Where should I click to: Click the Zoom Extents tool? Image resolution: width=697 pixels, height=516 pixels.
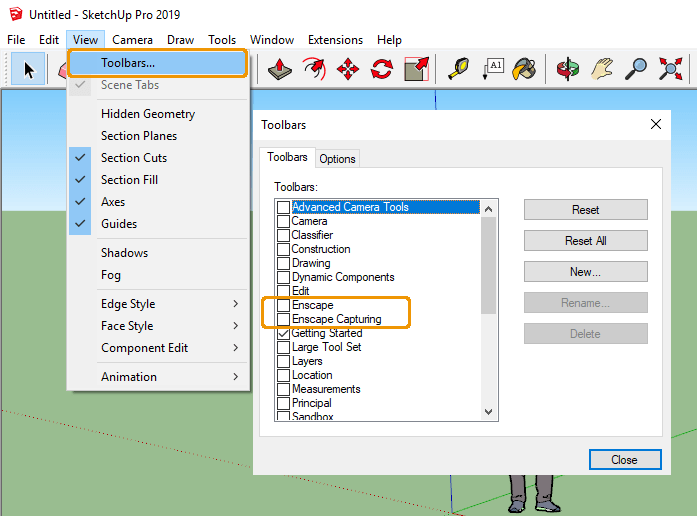pyautogui.click(x=670, y=69)
